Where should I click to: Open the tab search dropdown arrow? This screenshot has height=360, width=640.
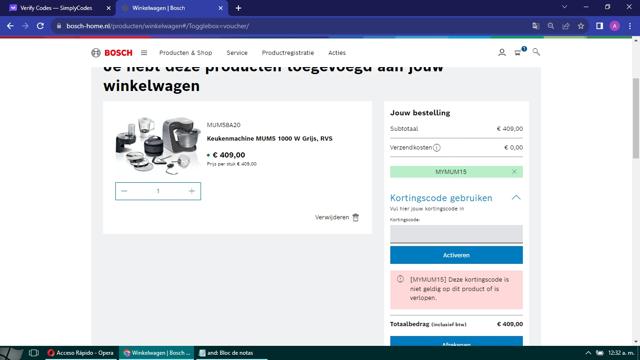coord(564,7)
